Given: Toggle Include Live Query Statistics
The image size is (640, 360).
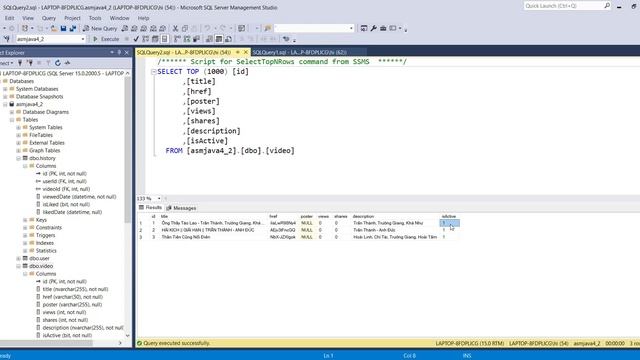Looking at the screenshot, I should point(187,39).
